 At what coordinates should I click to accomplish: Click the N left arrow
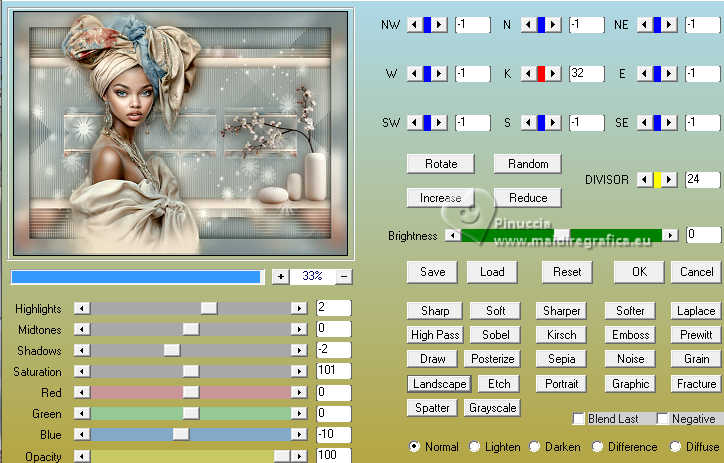click(x=529, y=24)
